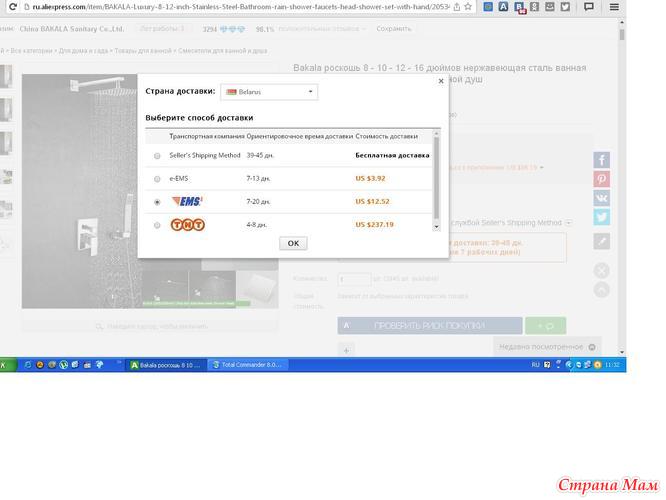
Task: Click the browser address bar URL
Action: (240, 7)
